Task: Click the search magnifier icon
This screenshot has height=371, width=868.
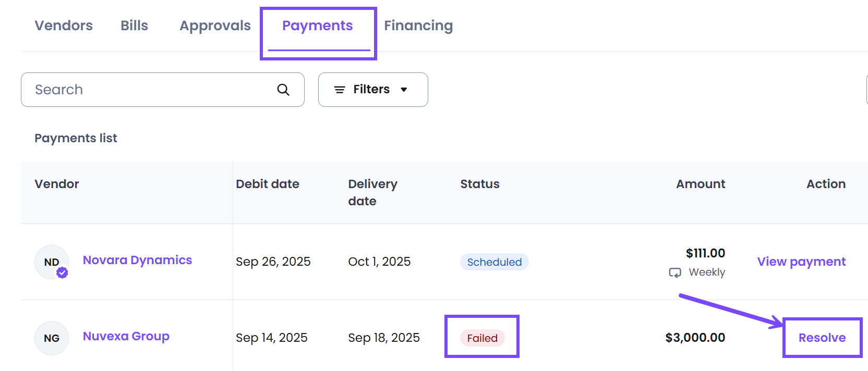Action: 283,90
